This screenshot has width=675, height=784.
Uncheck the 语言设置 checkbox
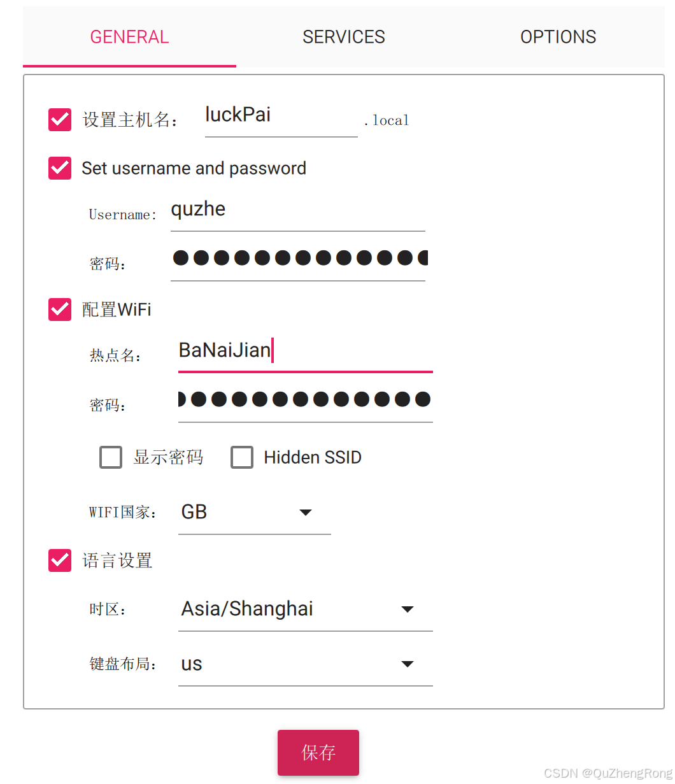[60, 560]
